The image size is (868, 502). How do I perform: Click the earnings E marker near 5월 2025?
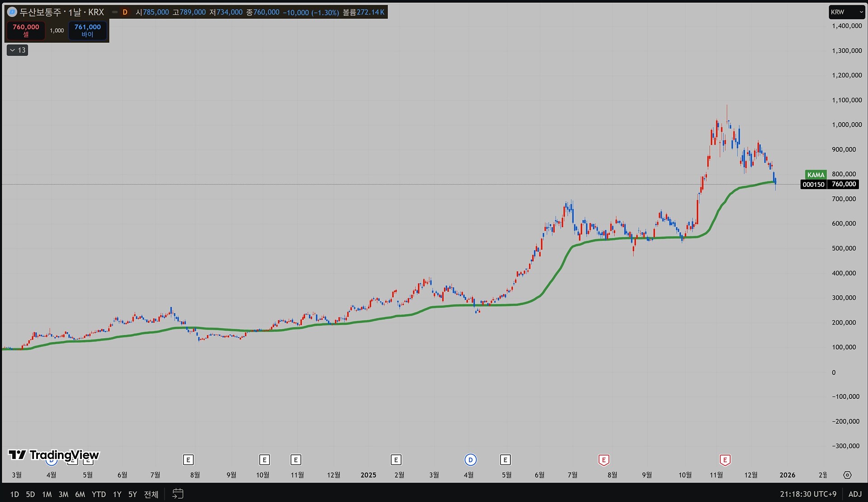coord(505,460)
